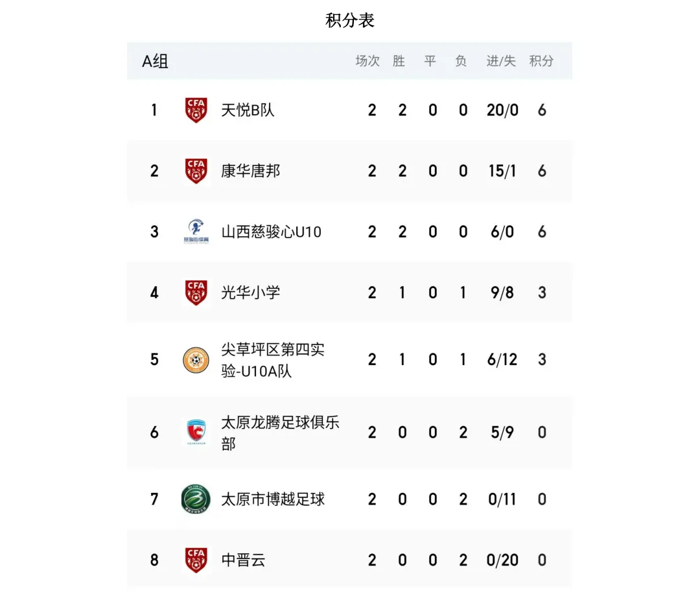This screenshot has height=598, width=700.
Task: Click the 中晋云 team name
Action: pyautogui.click(x=243, y=560)
